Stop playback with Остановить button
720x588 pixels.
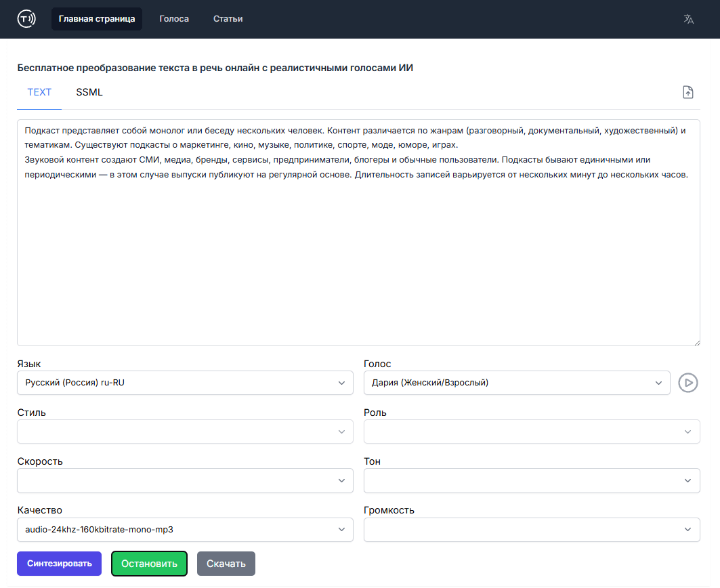[x=149, y=563]
